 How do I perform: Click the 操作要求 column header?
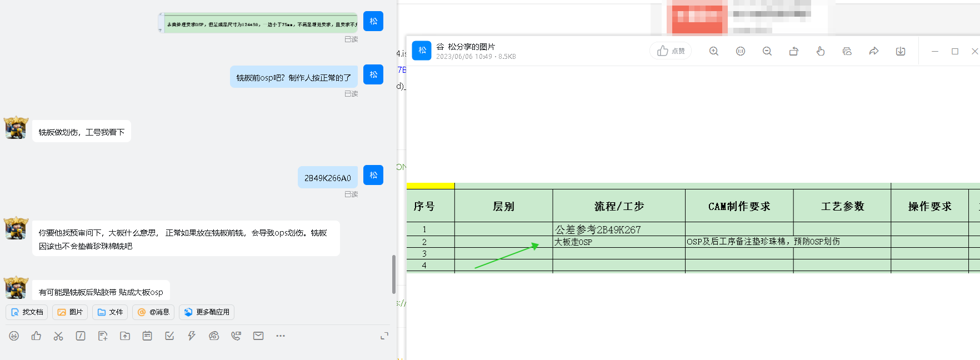point(929,206)
